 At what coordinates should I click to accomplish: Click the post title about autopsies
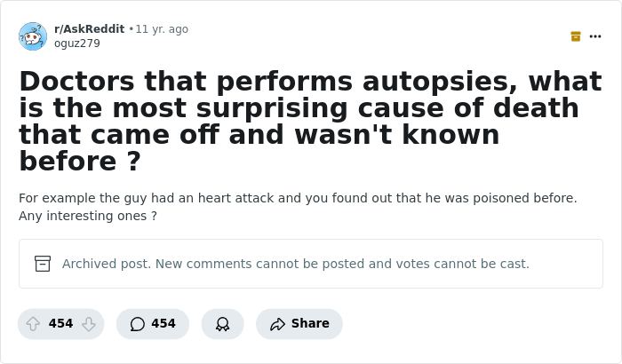pyautogui.click(x=311, y=121)
